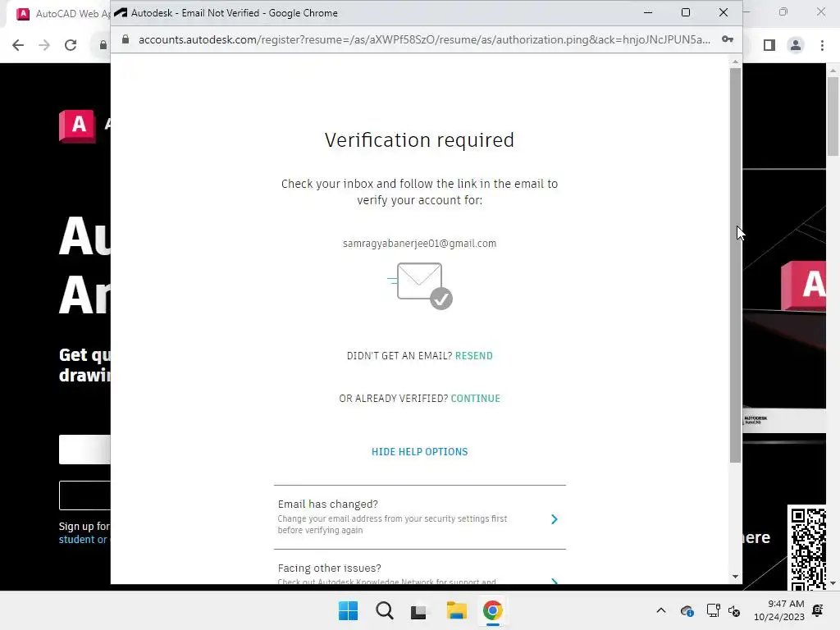Click forward arrow in background Chrome window
The width and height of the screenshot is (840, 630).
tap(44, 45)
